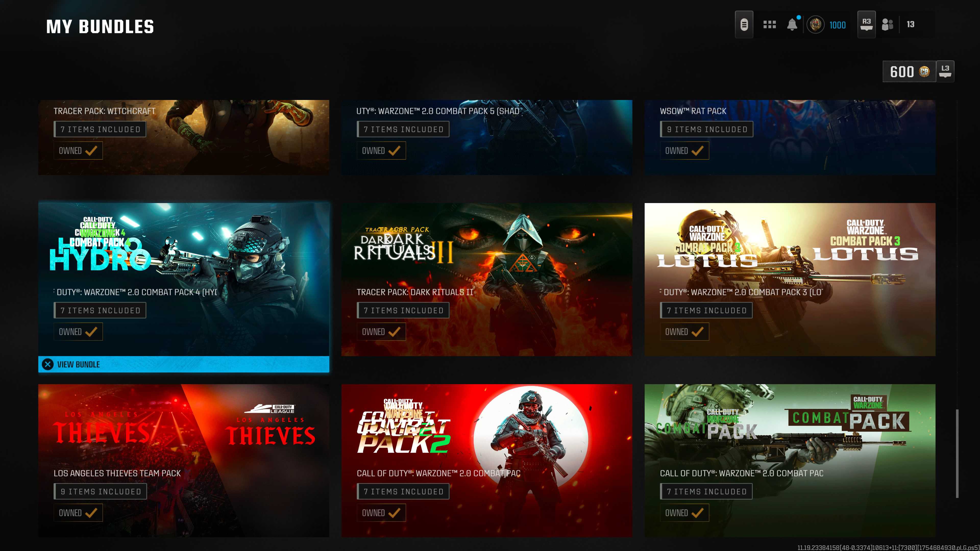Click the player rank emblem avatar
The width and height of the screenshot is (980, 551).
(x=815, y=25)
